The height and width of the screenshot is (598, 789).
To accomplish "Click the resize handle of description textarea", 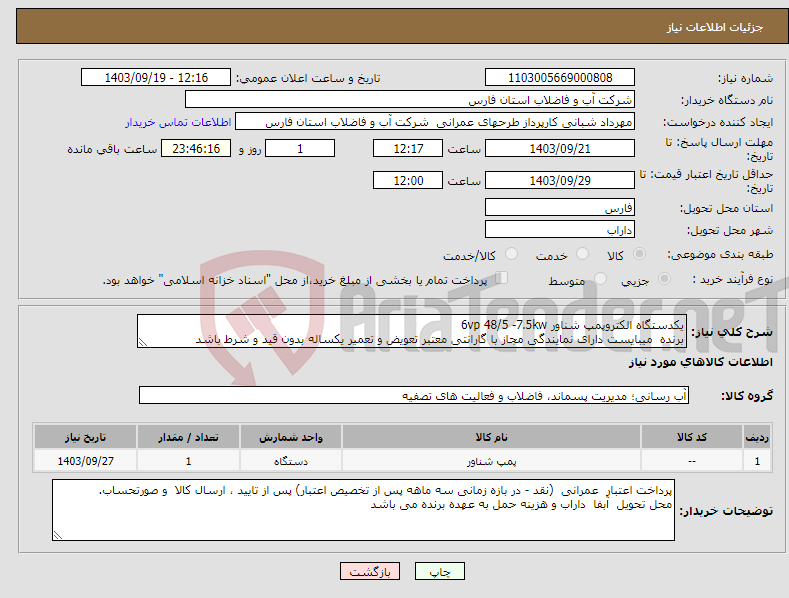I will [x=143, y=342].
